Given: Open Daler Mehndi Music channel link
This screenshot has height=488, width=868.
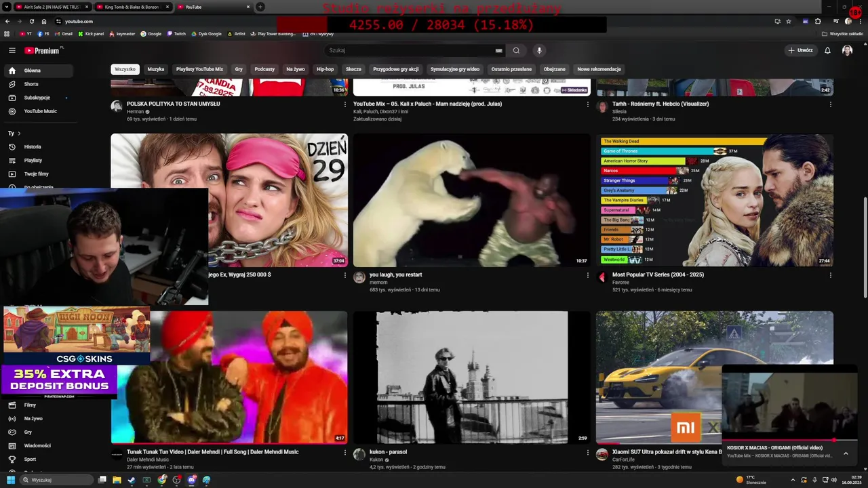Looking at the screenshot, I should 148,460.
